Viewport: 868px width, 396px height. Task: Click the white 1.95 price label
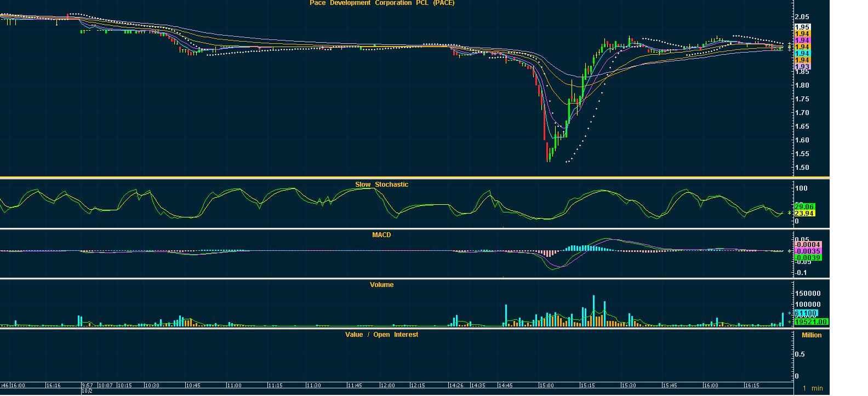pos(802,27)
